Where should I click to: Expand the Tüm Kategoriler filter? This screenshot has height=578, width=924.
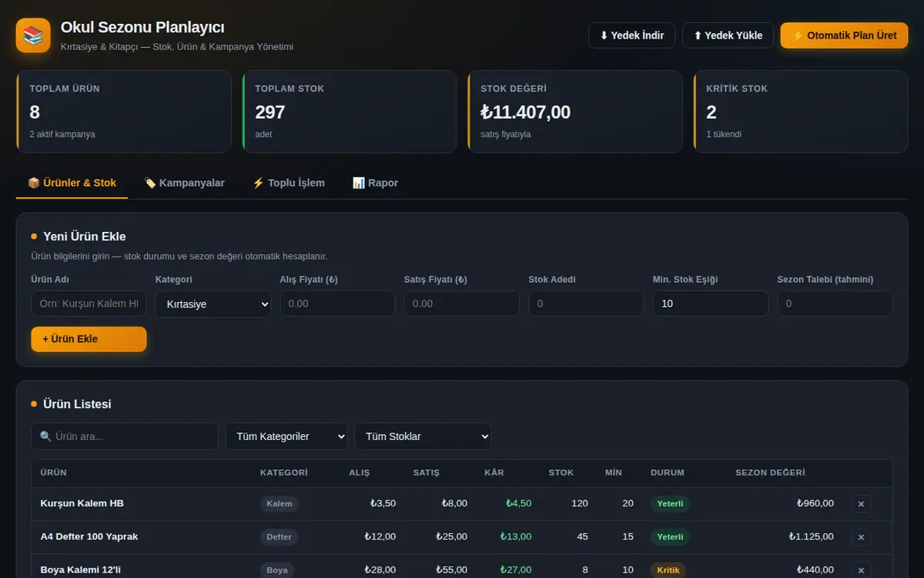pos(286,436)
